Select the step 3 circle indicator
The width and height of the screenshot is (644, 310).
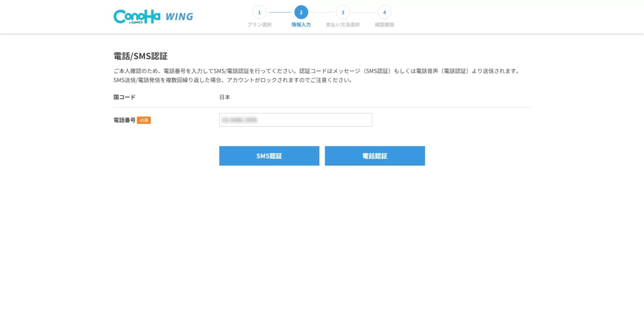click(x=343, y=12)
